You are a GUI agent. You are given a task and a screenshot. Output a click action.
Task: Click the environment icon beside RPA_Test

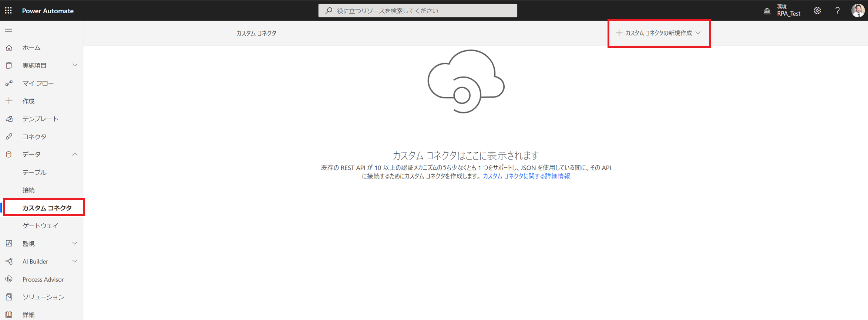[767, 11]
